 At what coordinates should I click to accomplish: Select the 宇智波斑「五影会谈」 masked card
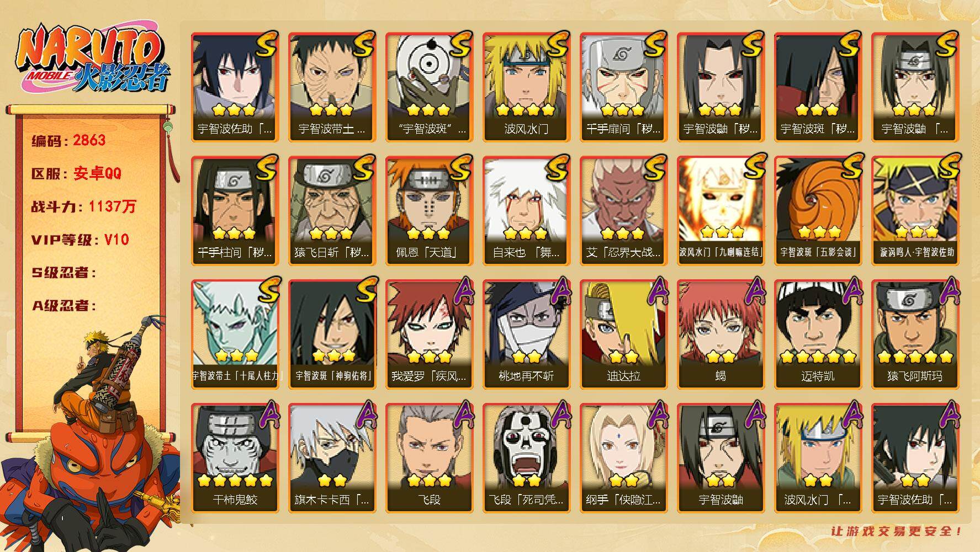point(818,211)
